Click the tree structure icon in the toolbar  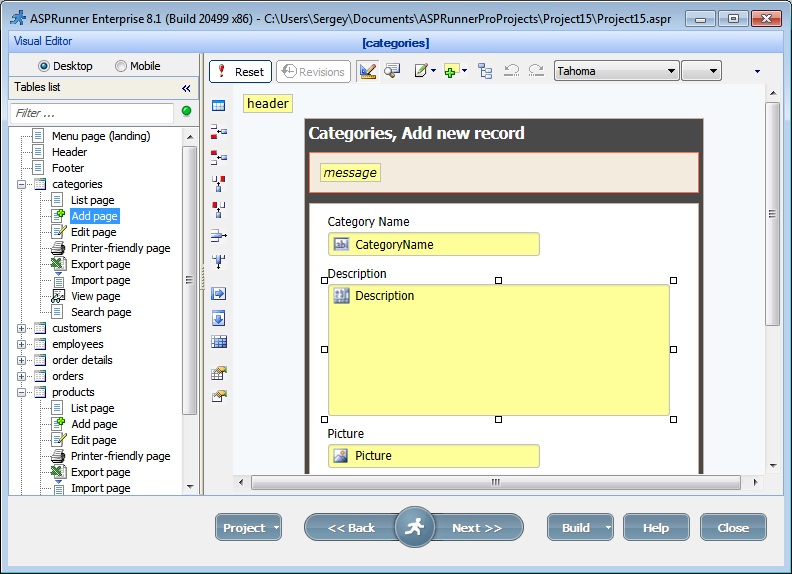point(485,71)
